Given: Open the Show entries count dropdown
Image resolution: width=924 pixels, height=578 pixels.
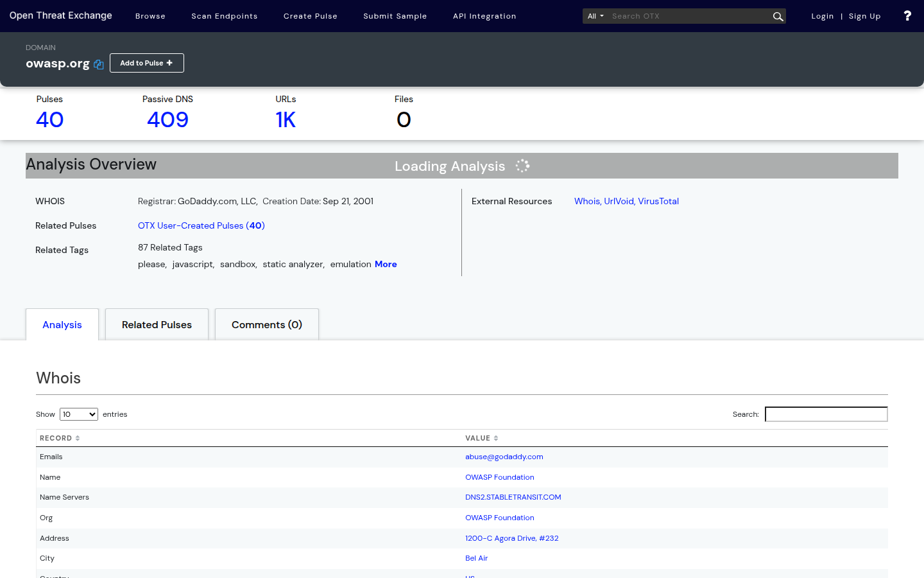Looking at the screenshot, I should 79,414.
